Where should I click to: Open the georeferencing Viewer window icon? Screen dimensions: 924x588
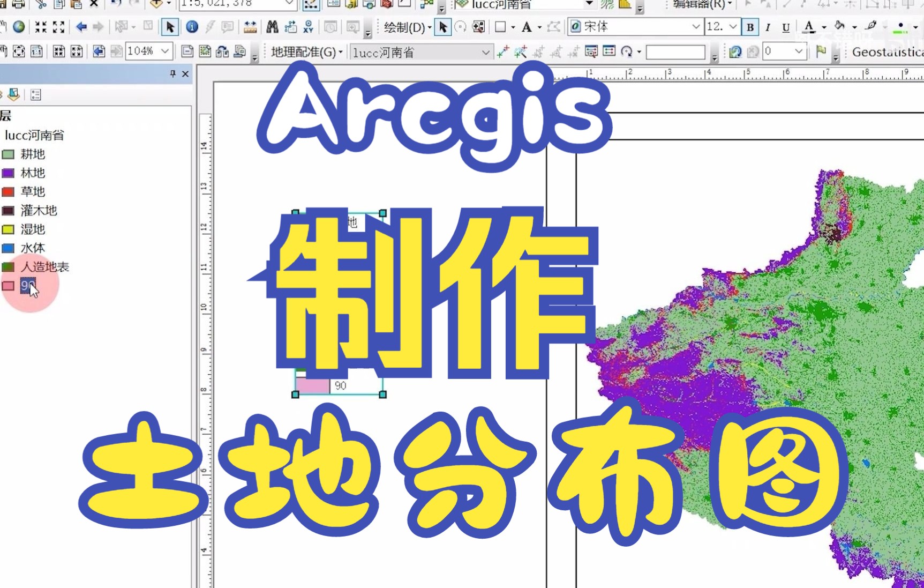tap(591, 51)
